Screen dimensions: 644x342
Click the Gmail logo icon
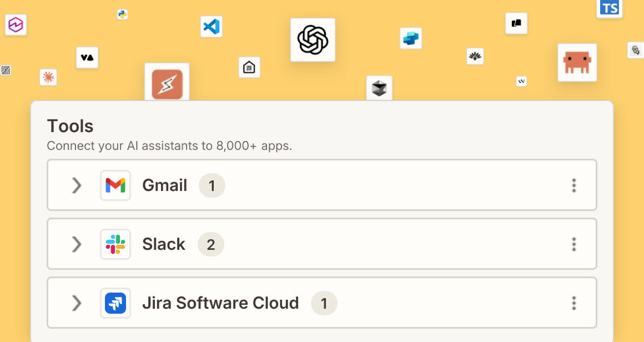coord(115,185)
